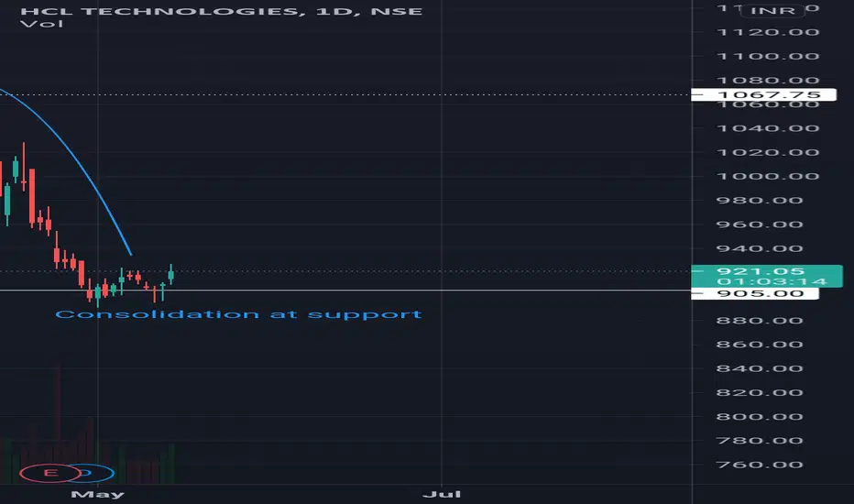Click the 880.00 price axis label
This screenshot has height=504, width=854.
click(x=760, y=321)
